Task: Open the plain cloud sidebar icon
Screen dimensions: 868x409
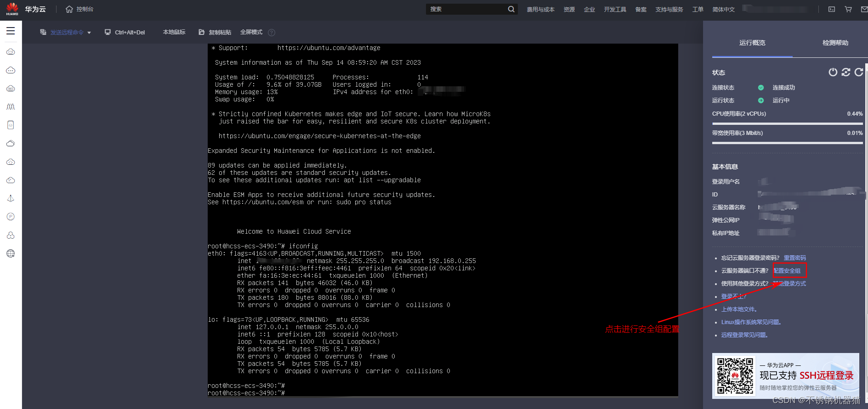Action: pos(11,143)
